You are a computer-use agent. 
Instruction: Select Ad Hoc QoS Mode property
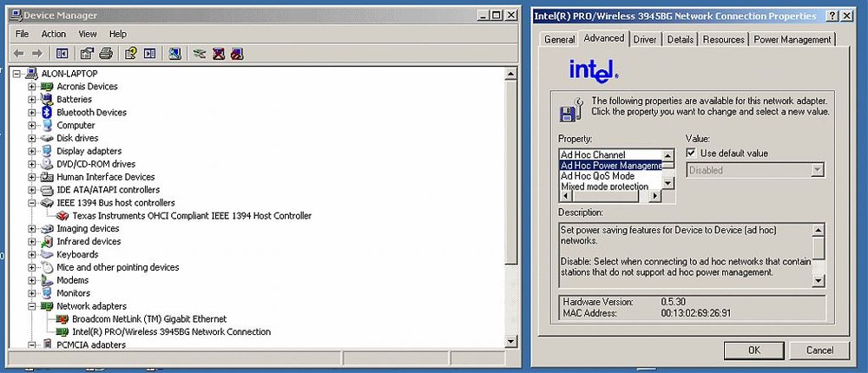pos(610,176)
